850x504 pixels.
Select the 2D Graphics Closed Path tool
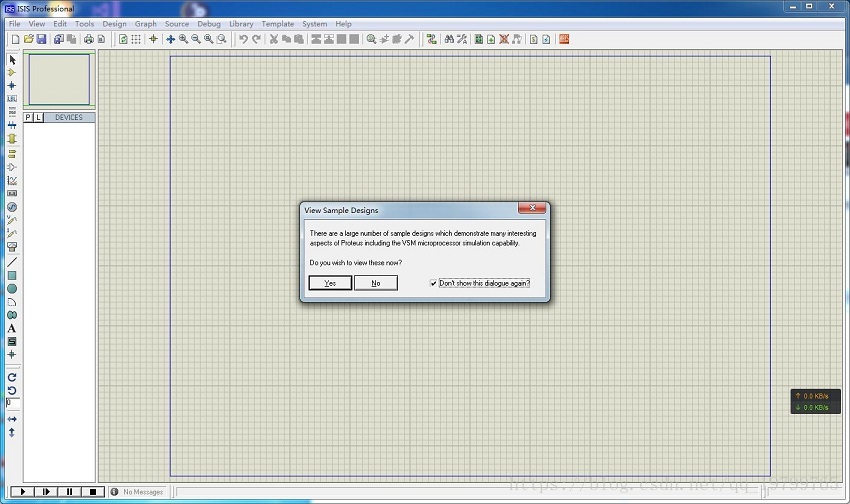(12, 315)
